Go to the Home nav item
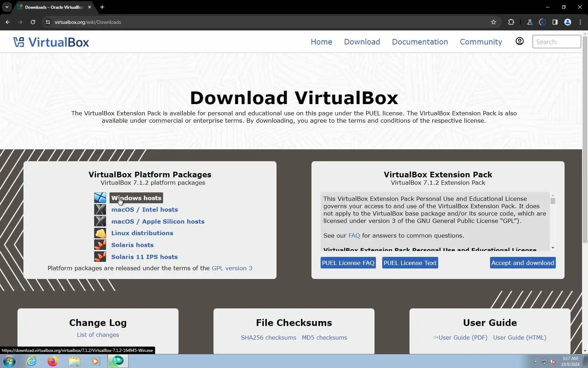588x368 pixels. click(321, 42)
